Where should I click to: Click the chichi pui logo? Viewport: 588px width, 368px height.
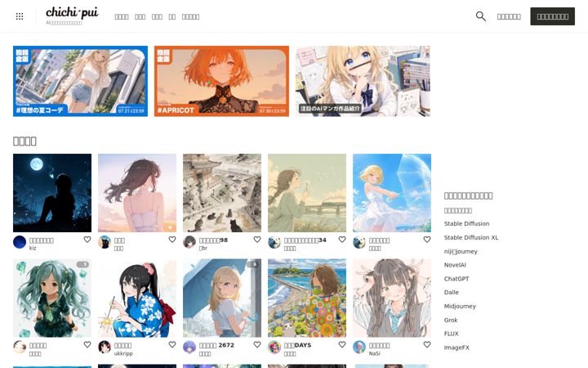click(72, 13)
